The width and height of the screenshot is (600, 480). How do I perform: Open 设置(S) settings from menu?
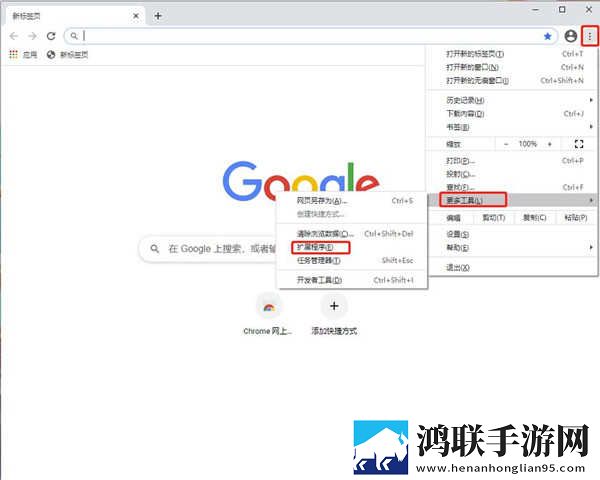click(x=512, y=234)
